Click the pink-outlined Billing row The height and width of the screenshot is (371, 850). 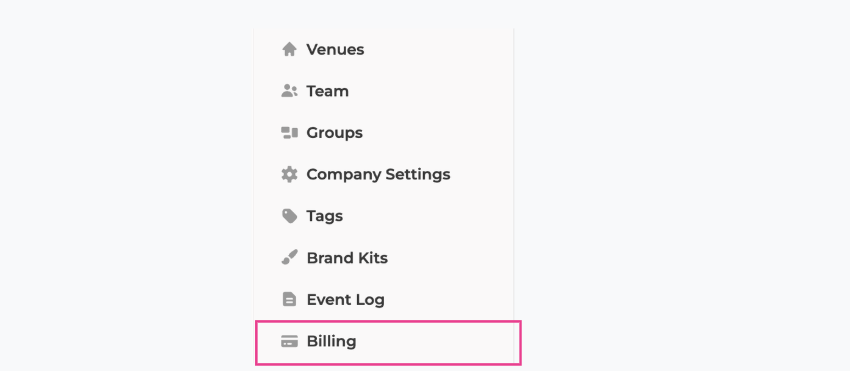click(388, 343)
